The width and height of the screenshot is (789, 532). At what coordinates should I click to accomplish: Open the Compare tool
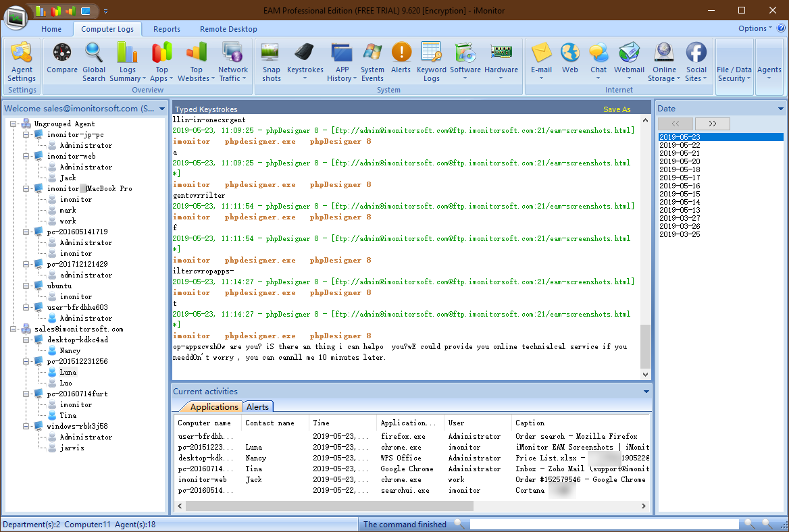coord(62,59)
